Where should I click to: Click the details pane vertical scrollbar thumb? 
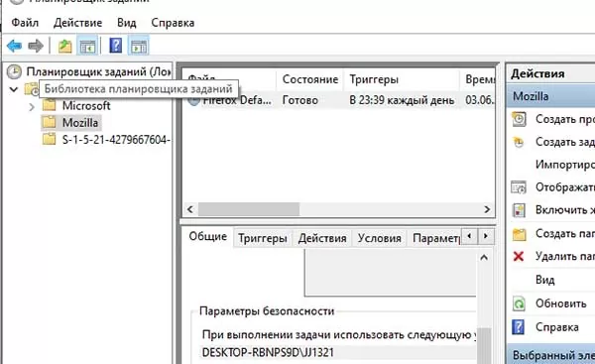(x=484, y=345)
